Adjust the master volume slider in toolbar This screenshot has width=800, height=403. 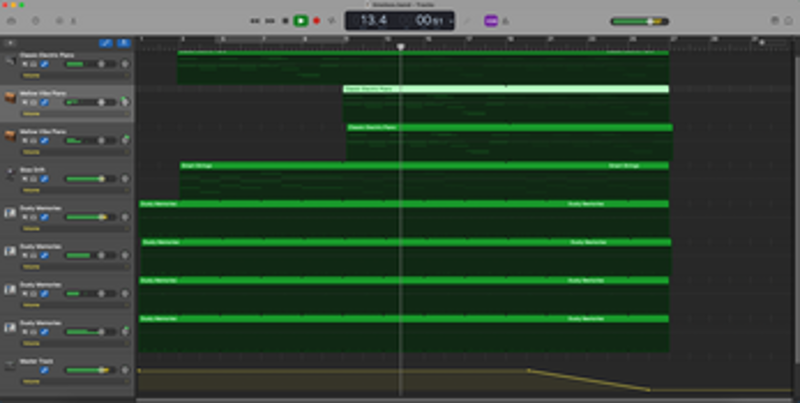(640, 21)
